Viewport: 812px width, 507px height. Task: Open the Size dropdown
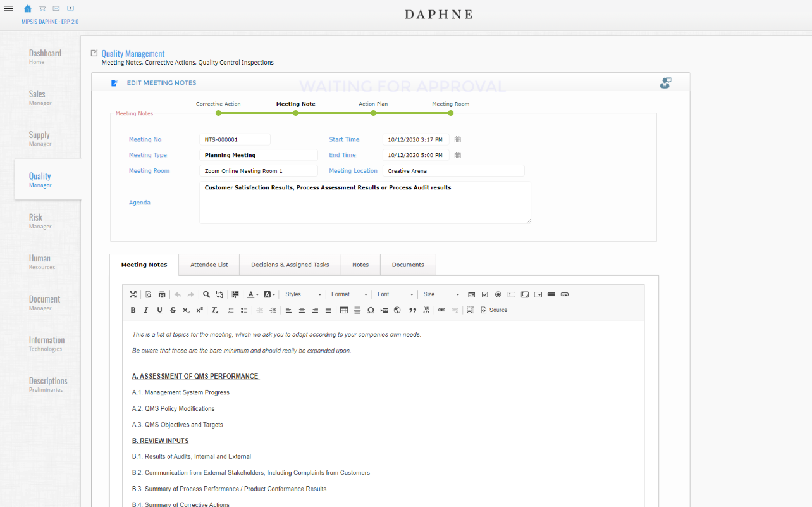(x=441, y=294)
